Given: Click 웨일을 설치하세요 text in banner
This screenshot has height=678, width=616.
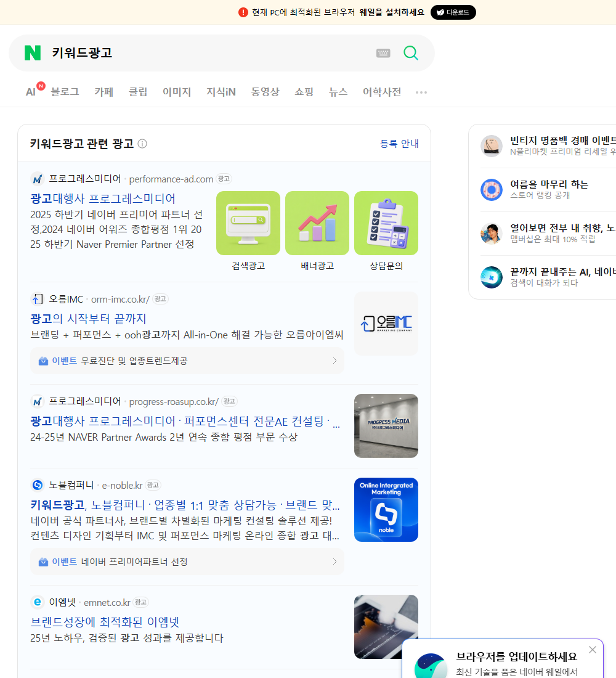Looking at the screenshot, I should click(392, 12).
